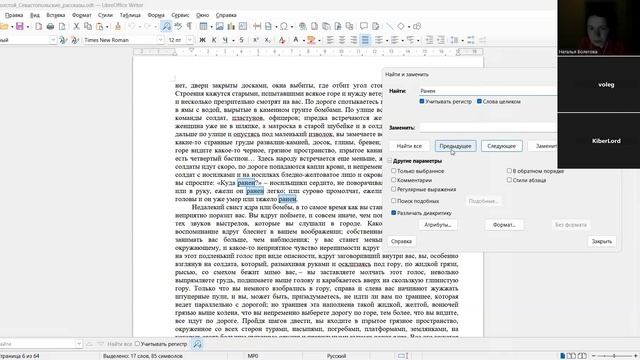Click the Save document icon

[19, 27]
